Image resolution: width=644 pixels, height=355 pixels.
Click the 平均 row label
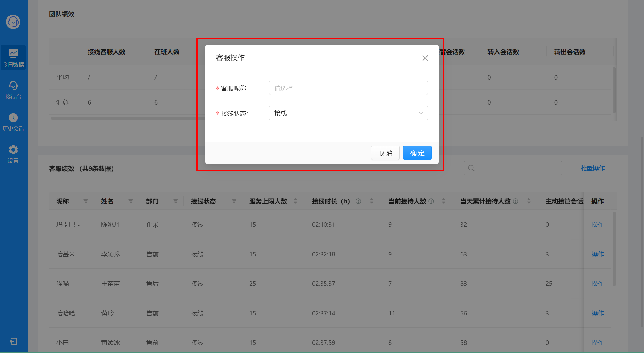(63, 78)
